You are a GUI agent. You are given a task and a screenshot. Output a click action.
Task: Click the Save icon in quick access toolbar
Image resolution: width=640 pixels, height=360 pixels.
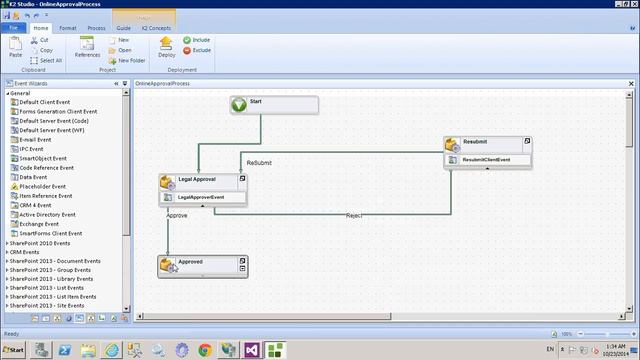tap(7, 16)
